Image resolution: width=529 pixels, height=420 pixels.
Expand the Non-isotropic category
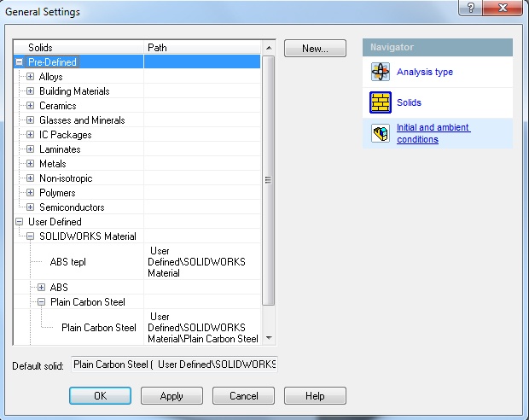30,178
